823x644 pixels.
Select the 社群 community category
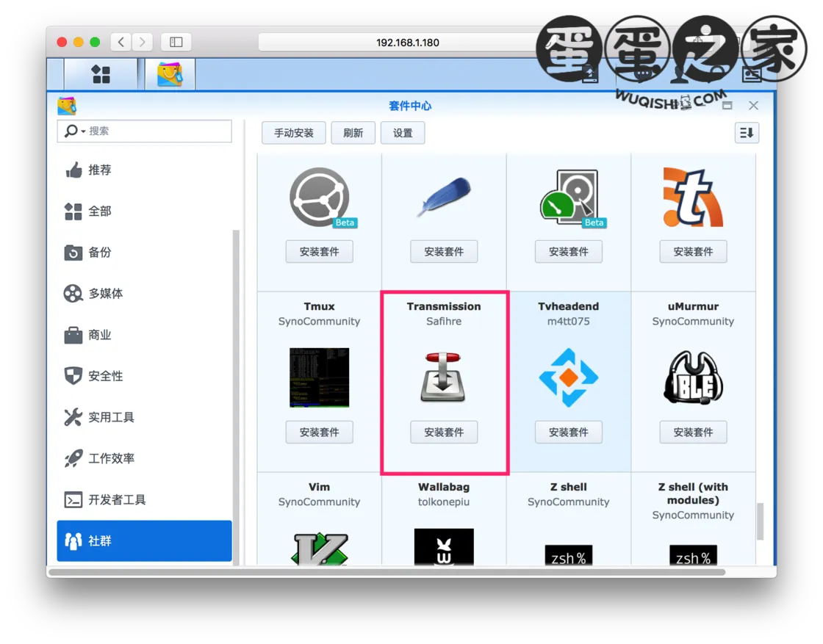point(144,540)
